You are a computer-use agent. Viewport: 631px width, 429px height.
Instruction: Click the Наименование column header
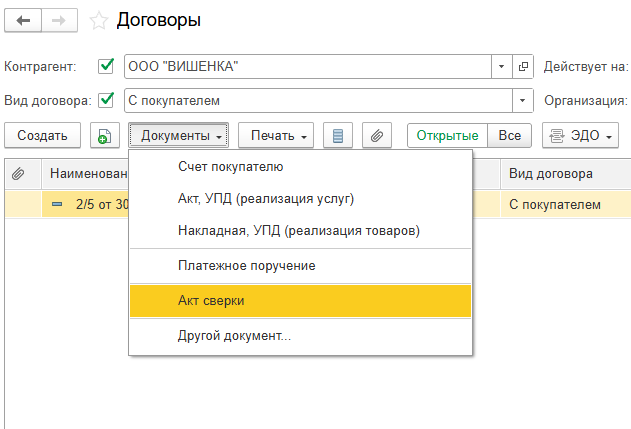[85, 174]
